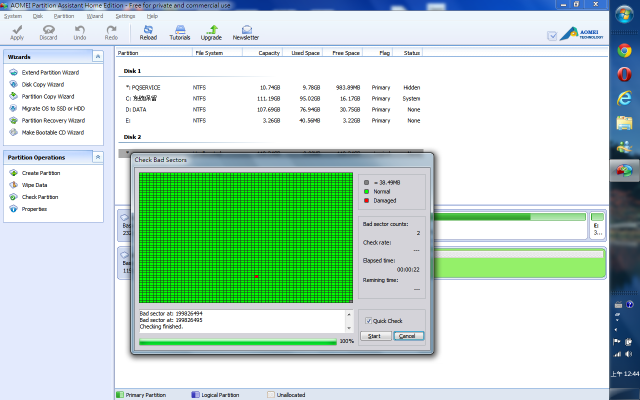Open the Newsletter toolbar icon
The image size is (640, 400).
point(246,30)
